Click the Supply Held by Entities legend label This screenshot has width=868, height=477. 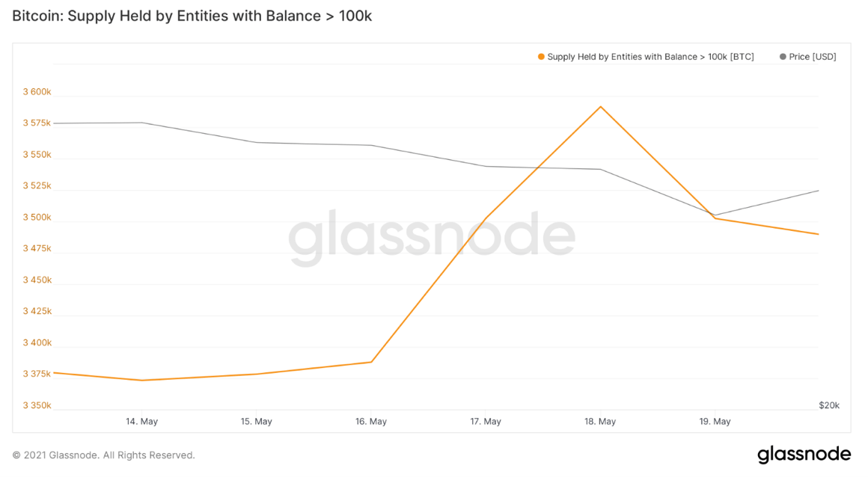click(x=650, y=57)
